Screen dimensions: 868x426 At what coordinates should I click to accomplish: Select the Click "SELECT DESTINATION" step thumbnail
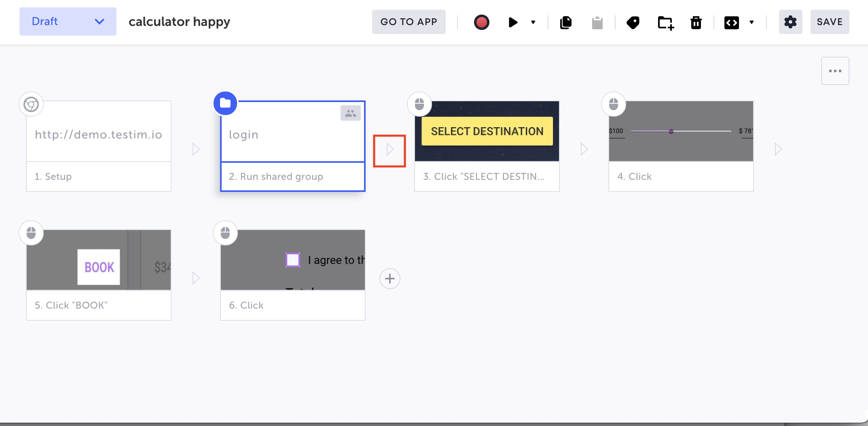pos(487,131)
